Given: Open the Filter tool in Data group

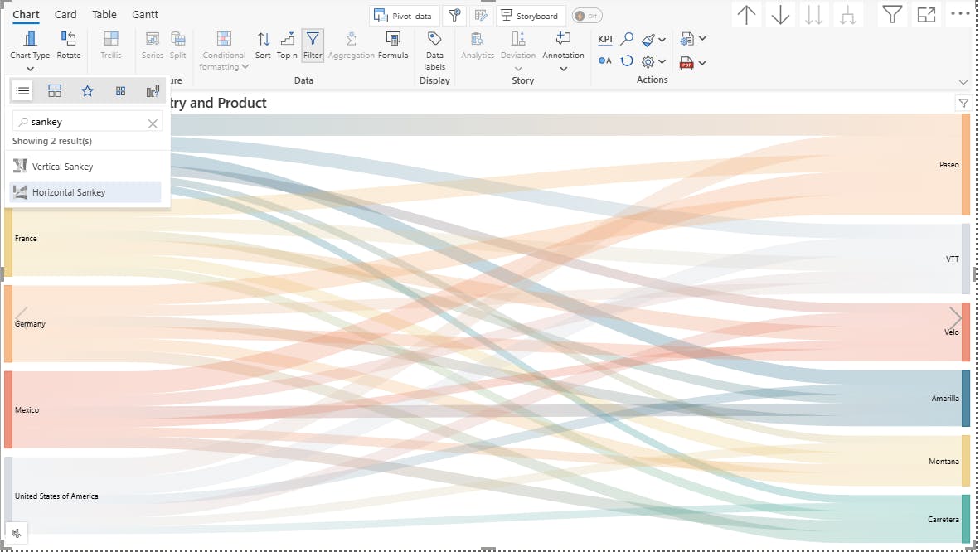Looking at the screenshot, I should 313,46.
